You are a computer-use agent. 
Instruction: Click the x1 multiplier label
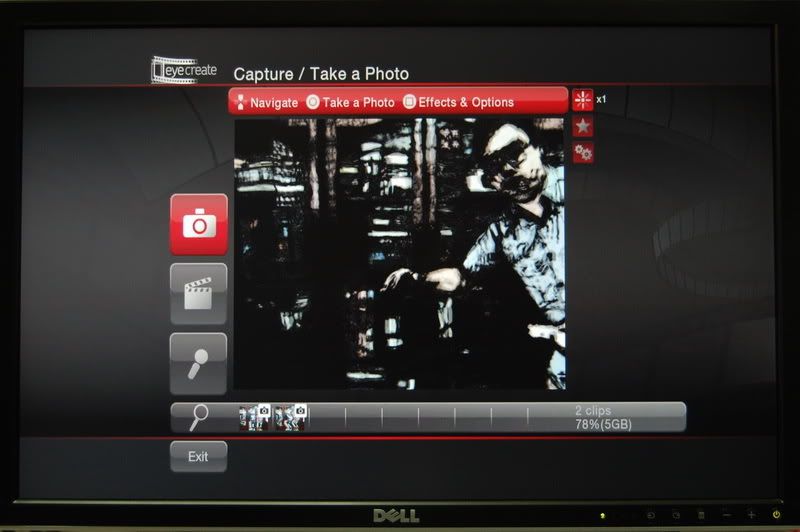tap(601, 99)
